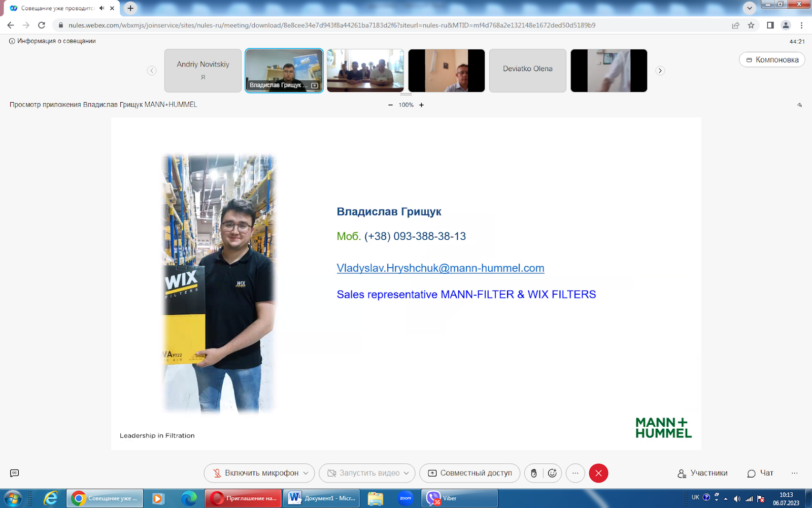Image resolution: width=812 pixels, height=508 pixels.
Task: Select Andriy Novitskiy participant tile
Action: [x=203, y=71]
